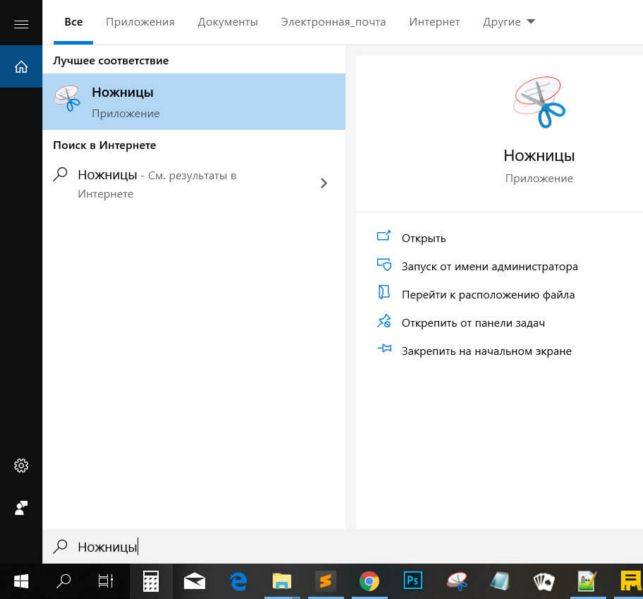The image size is (643, 599).
Task: Click Ножницы title in preview pane
Action: click(x=539, y=156)
